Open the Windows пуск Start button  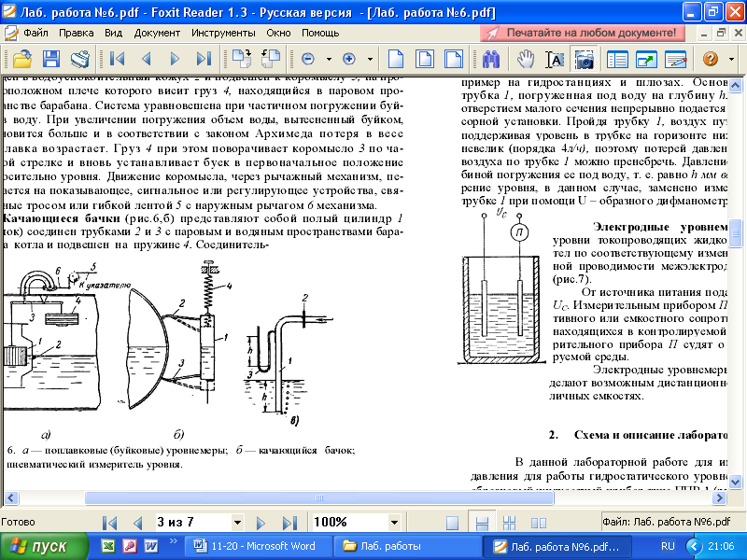coord(44,546)
